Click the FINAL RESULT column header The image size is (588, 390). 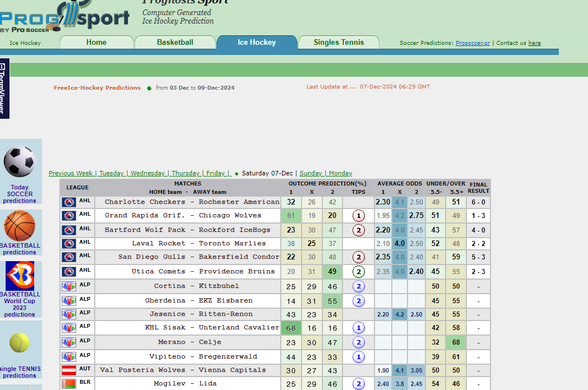click(x=479, y=188)
